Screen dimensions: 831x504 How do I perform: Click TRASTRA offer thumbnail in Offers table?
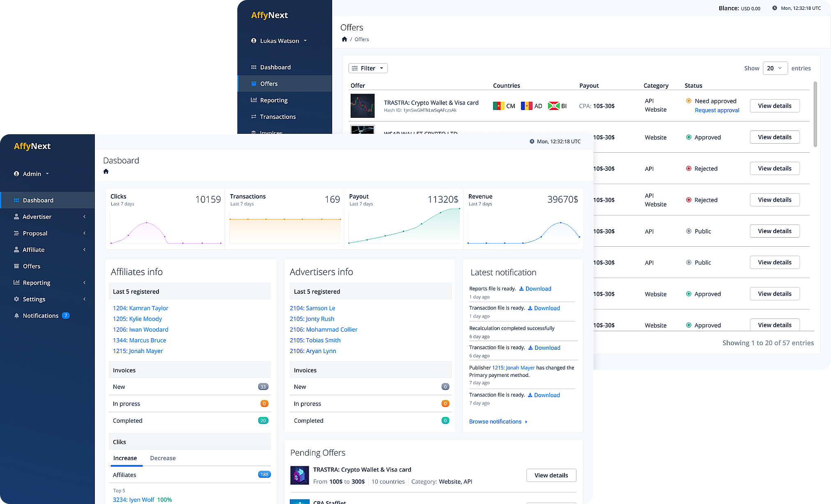coord(363,106)
